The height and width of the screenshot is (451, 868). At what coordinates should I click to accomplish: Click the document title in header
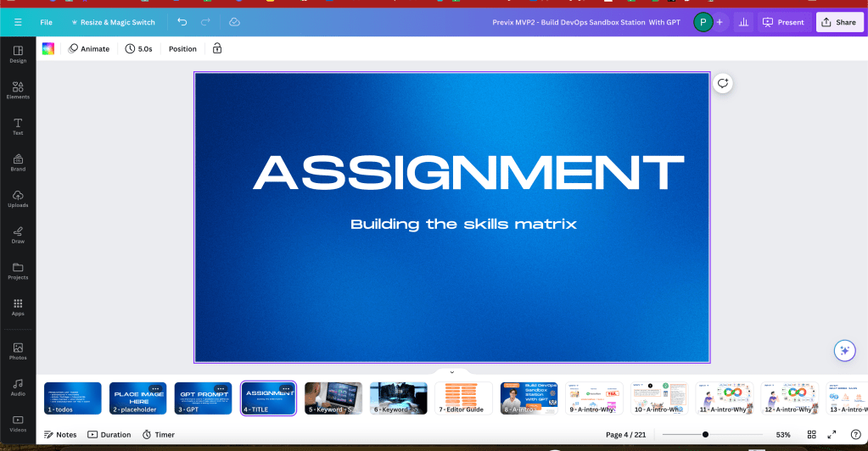click(x=586, y=22)
